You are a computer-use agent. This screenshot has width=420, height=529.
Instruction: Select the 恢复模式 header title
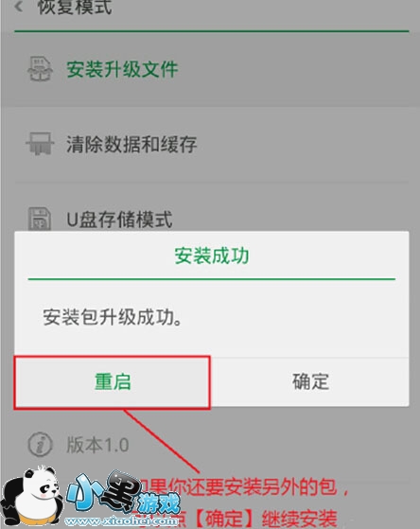click(x=74, y=8)
